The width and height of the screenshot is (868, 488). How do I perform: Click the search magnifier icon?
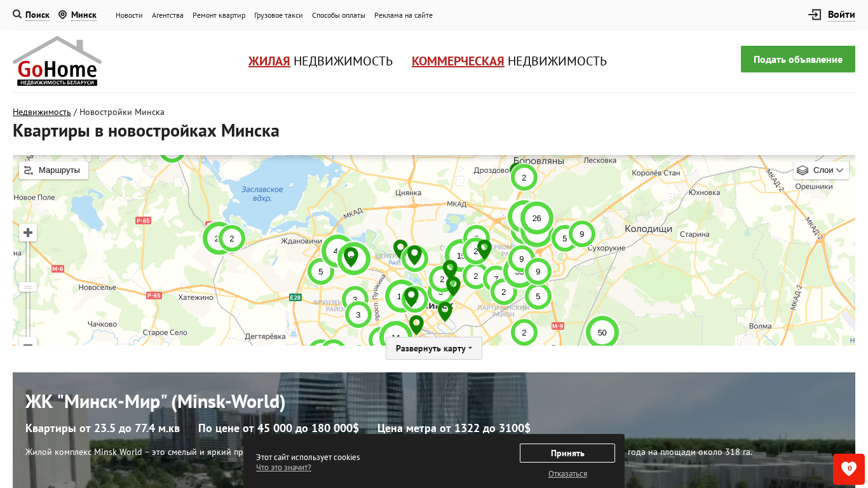17,14
